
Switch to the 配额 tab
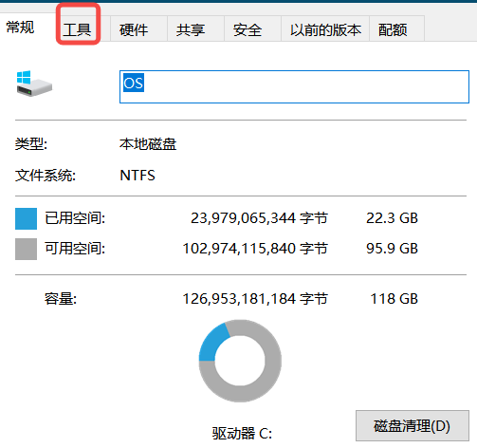(x=393, y=29)
